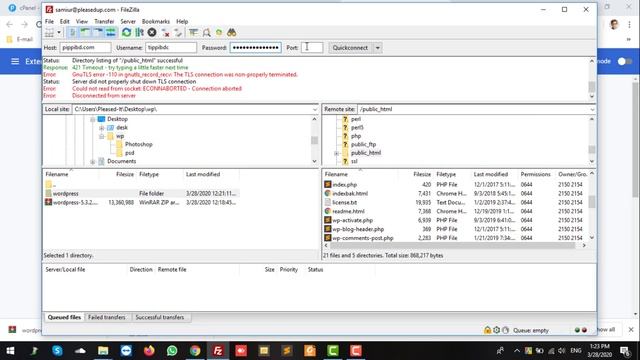Open the Transfer menu
The width and height of the screenshot is (640, 360).
click(x=104, y=21)
